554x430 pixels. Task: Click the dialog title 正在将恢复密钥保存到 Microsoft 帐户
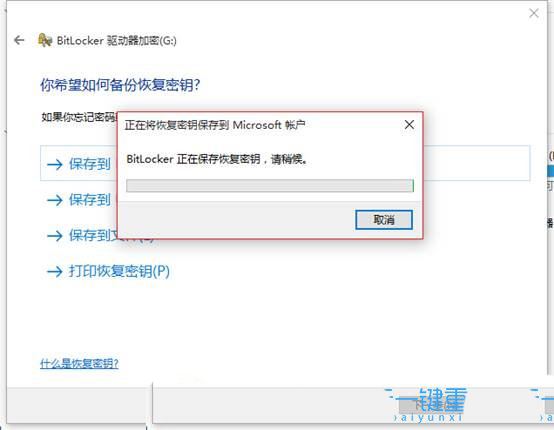click(x=215, y=125)
